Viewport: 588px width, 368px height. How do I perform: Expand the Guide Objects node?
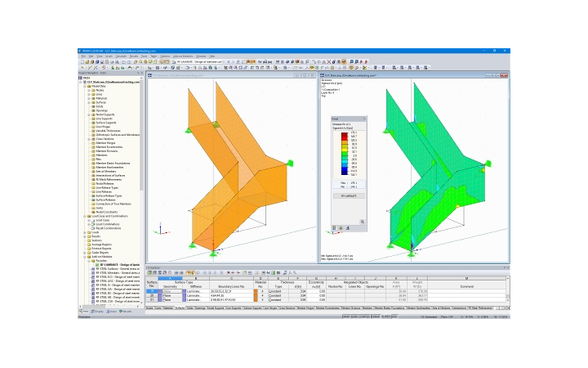coord(85,253)
